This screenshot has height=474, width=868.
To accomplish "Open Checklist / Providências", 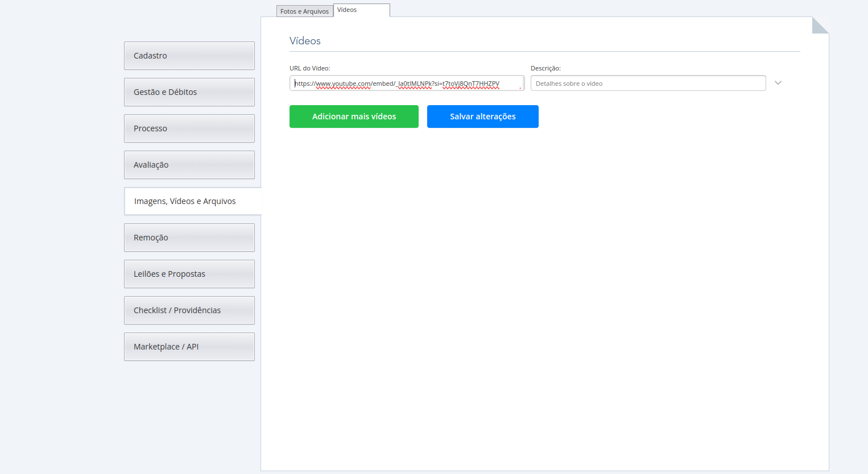I will pos(189,310).
